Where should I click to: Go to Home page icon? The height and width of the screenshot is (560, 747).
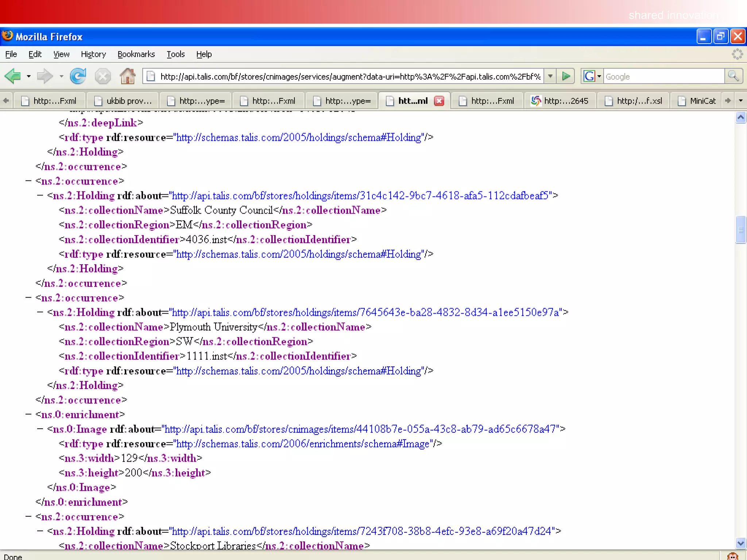click(x=127, y=76)
